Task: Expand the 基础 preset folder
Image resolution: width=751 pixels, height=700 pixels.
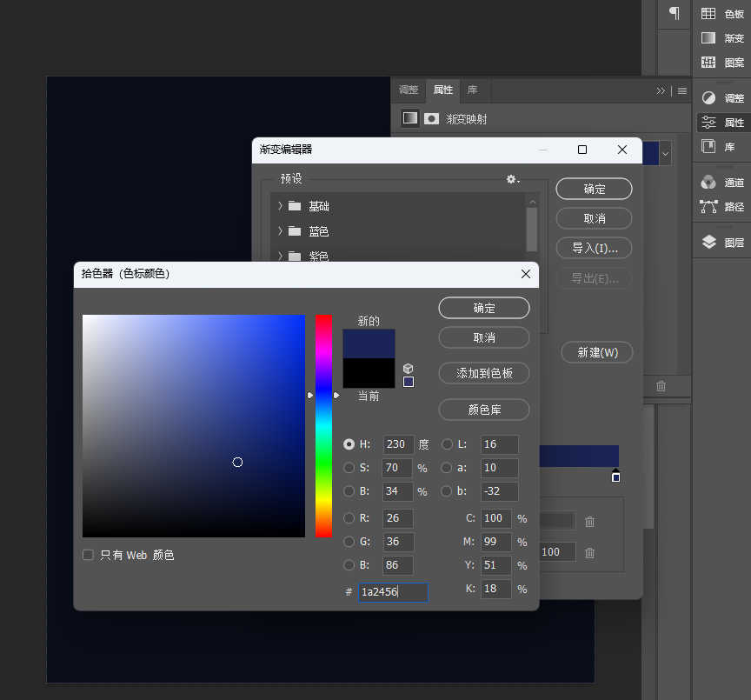Action: (280, 206)
